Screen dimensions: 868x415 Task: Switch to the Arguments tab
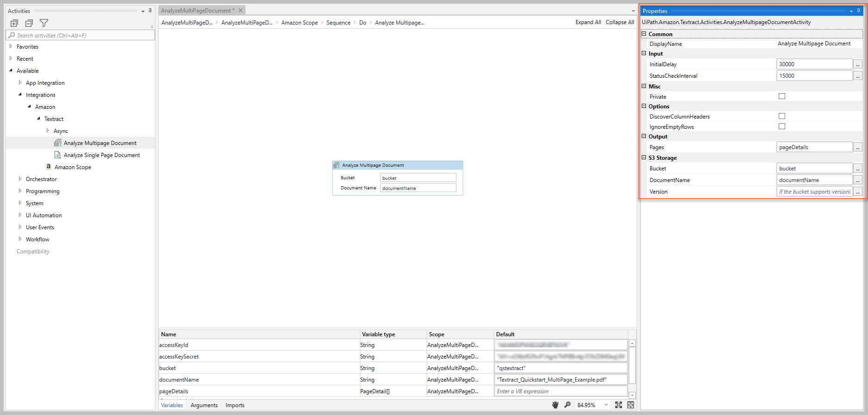(x=204, y=405)
